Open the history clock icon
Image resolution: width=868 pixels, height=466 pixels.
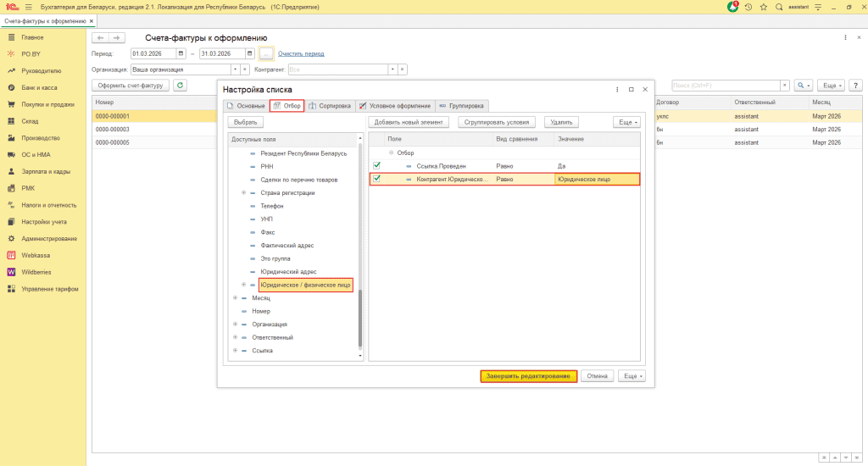point(748,7)
